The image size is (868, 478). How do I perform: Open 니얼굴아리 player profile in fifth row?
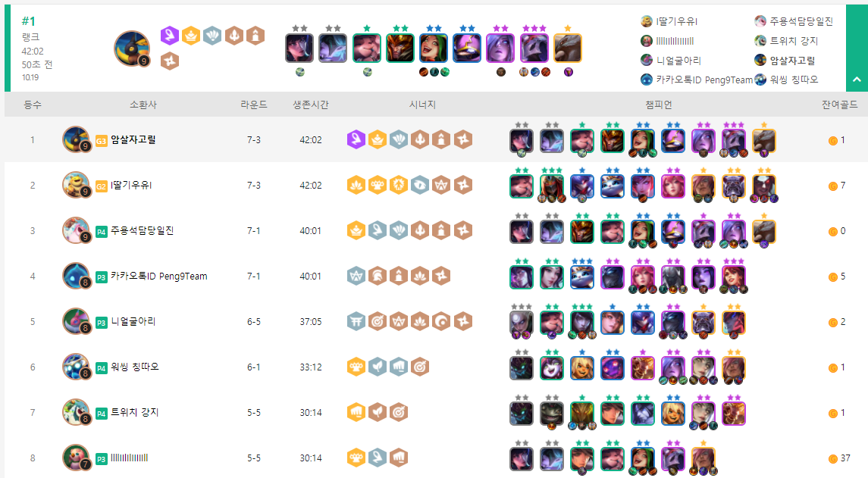pos(133,321)
